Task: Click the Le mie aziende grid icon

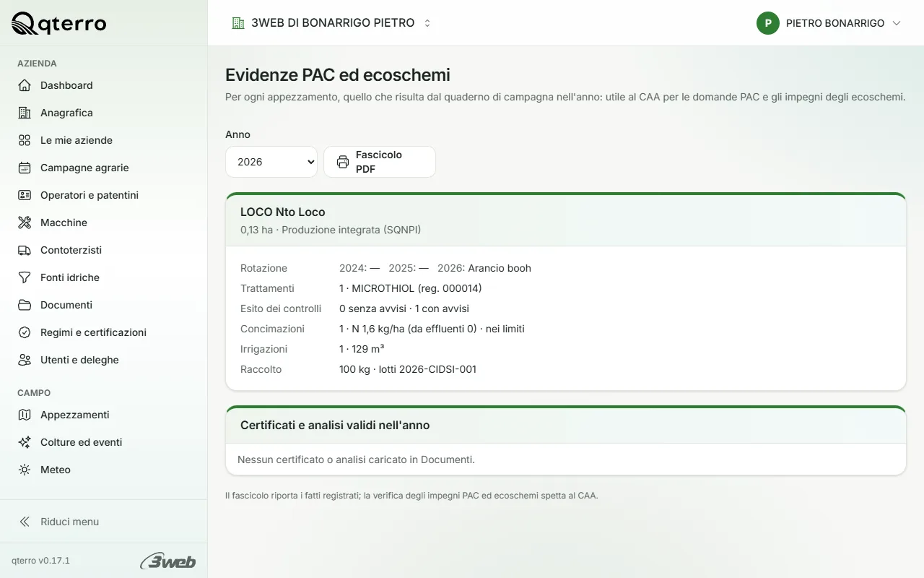Action: 25,140
